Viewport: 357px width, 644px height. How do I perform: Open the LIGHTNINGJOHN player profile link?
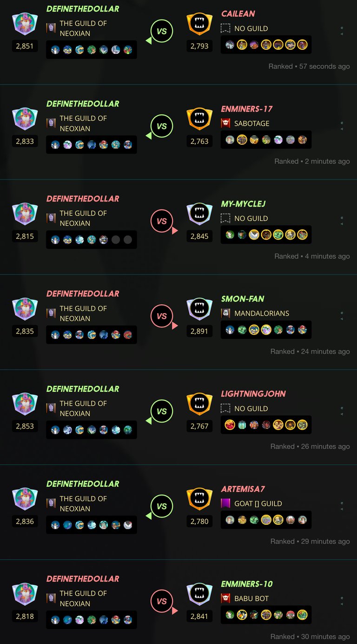253,394
